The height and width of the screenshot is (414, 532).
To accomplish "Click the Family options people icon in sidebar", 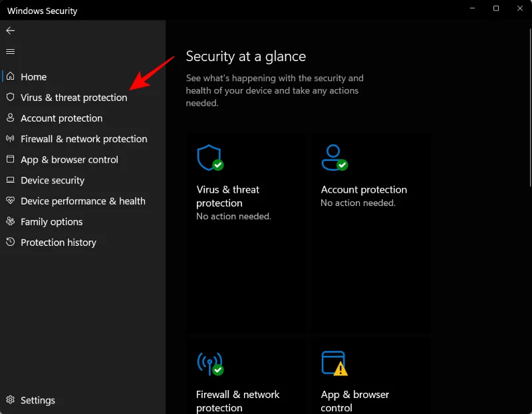I will [x=11, y=221].
